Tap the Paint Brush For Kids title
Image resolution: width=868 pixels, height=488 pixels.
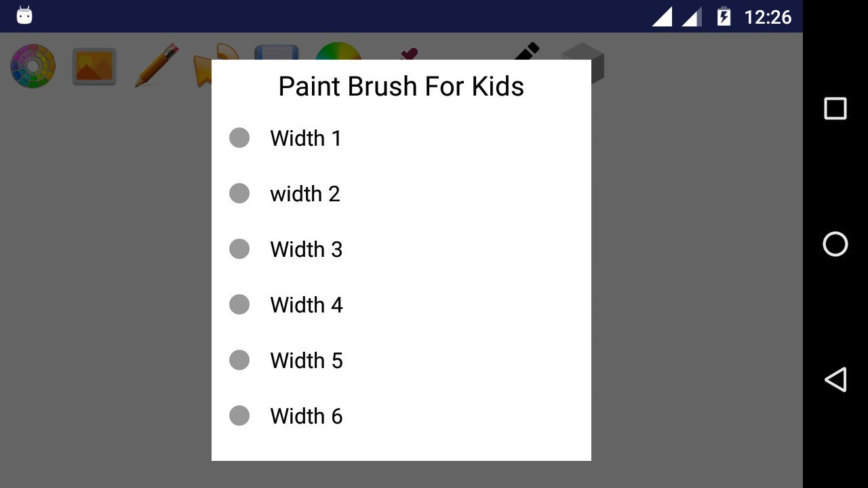coord(401,87)
